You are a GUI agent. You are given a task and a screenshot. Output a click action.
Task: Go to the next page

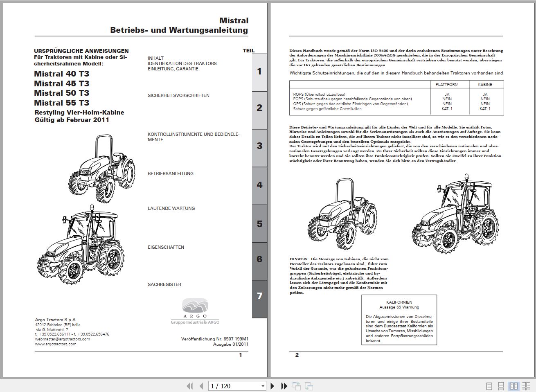[273, 386]
